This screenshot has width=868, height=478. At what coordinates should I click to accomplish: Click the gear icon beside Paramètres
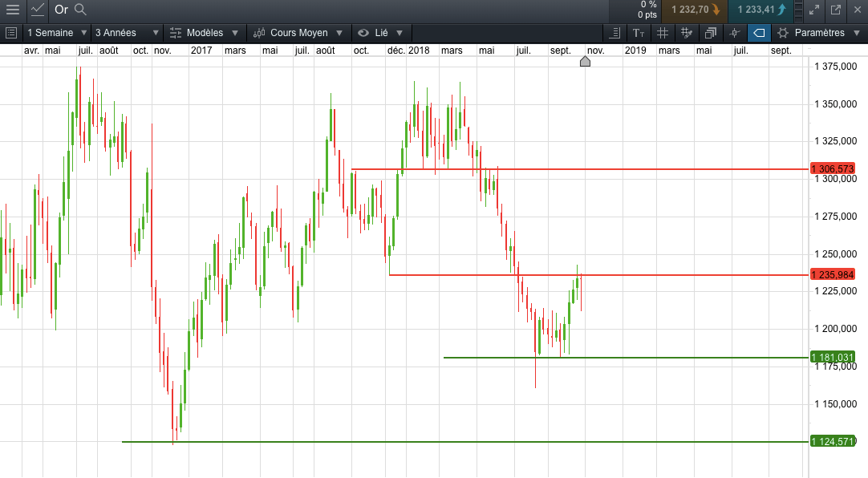pyautogui.click(x=783, y=33)
